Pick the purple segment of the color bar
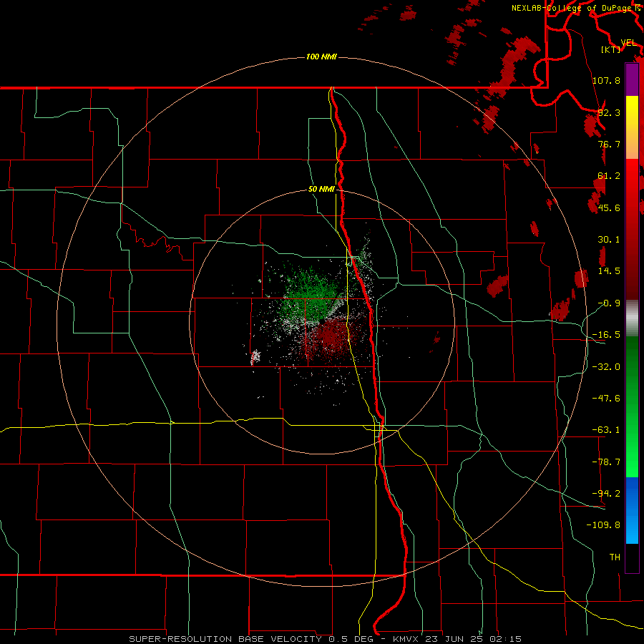 (632, 79)
